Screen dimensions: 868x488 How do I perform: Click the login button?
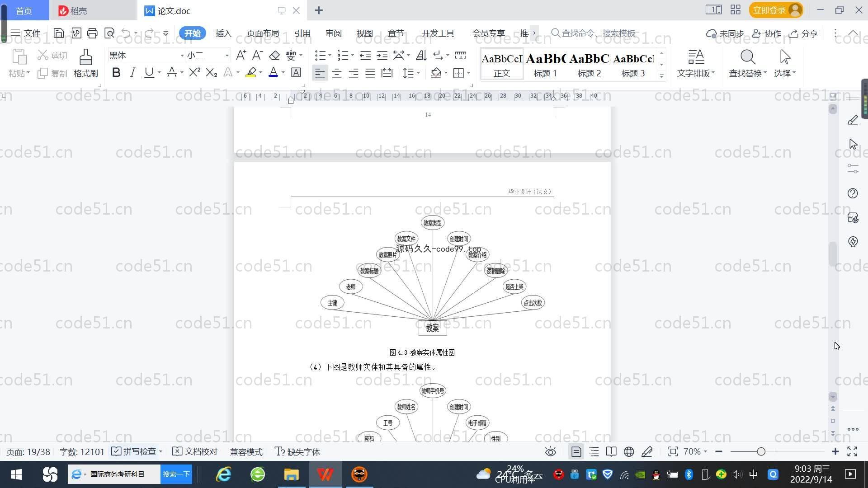click(776, 10)
